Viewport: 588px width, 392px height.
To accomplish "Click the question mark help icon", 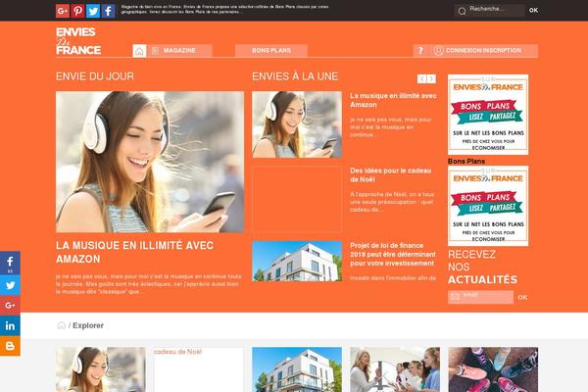I will (420, 51).
